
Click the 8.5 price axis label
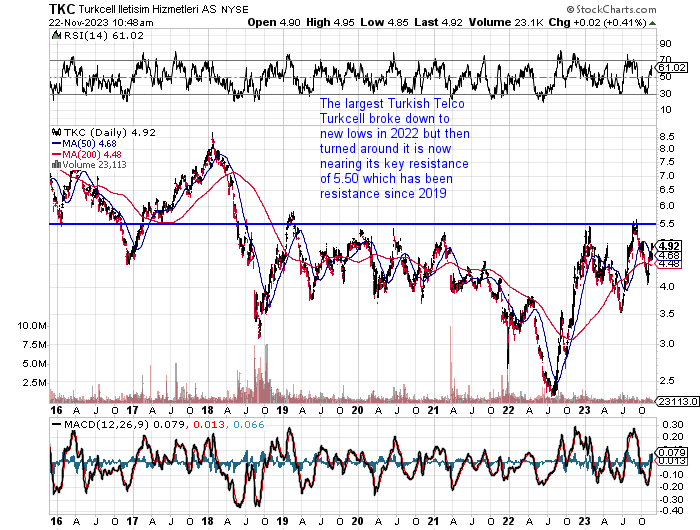667,137
